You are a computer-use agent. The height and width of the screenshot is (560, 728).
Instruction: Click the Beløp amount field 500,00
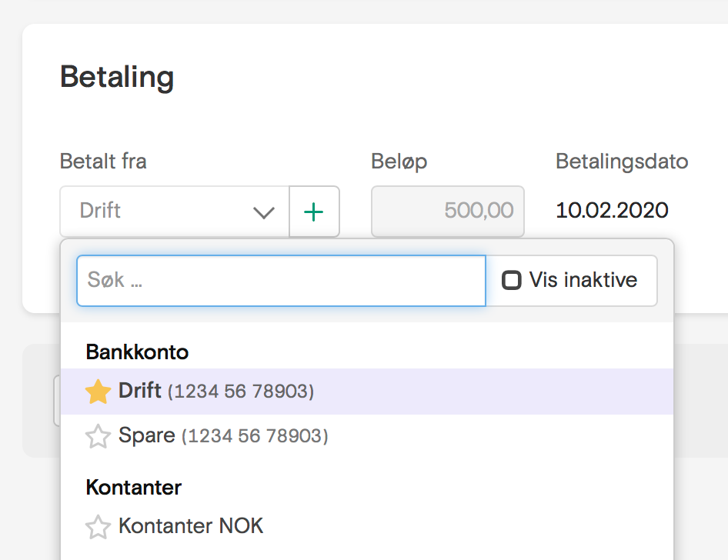pyautogui.click(x=448, y=212)
